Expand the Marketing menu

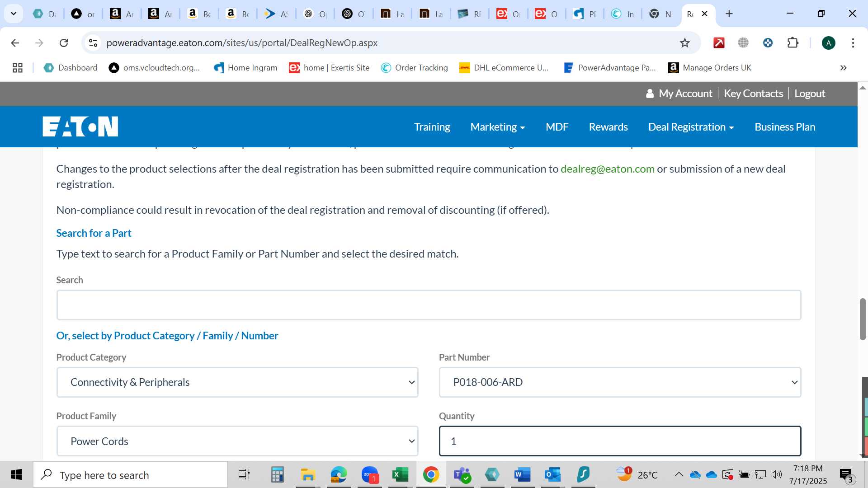[498, 127]
